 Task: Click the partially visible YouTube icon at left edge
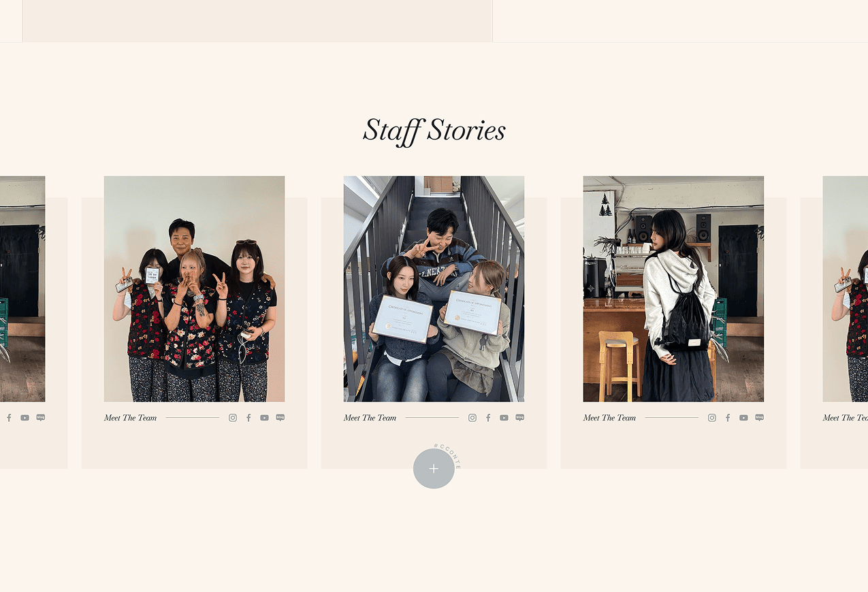tap(25, 418)
